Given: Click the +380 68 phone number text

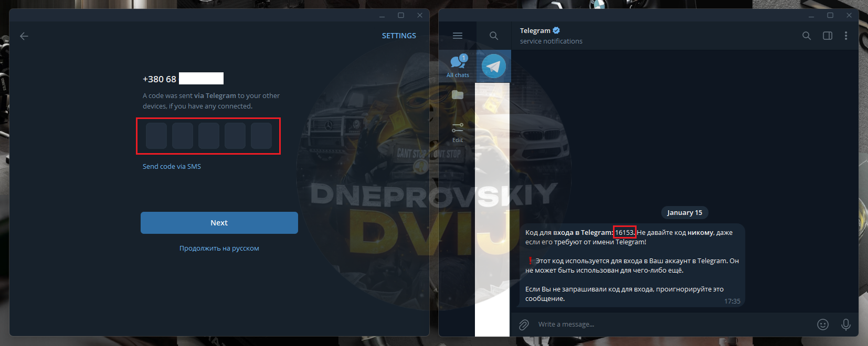Looking at the screenshot, I should tap(160, 79).
